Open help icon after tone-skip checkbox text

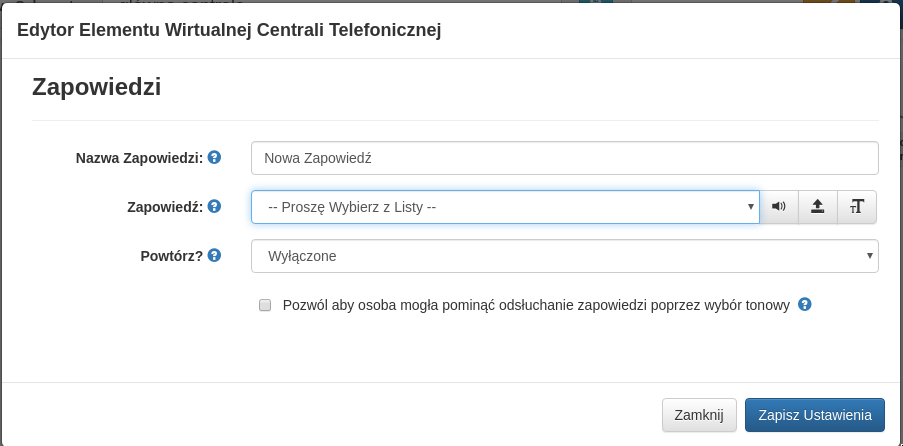pos(805,304)
